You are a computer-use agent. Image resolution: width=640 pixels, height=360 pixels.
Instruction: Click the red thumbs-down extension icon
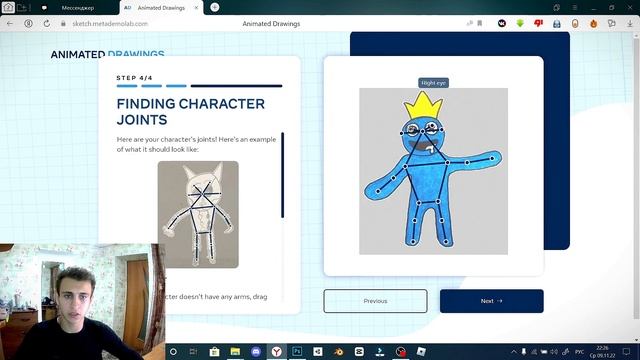click(538, 24)
